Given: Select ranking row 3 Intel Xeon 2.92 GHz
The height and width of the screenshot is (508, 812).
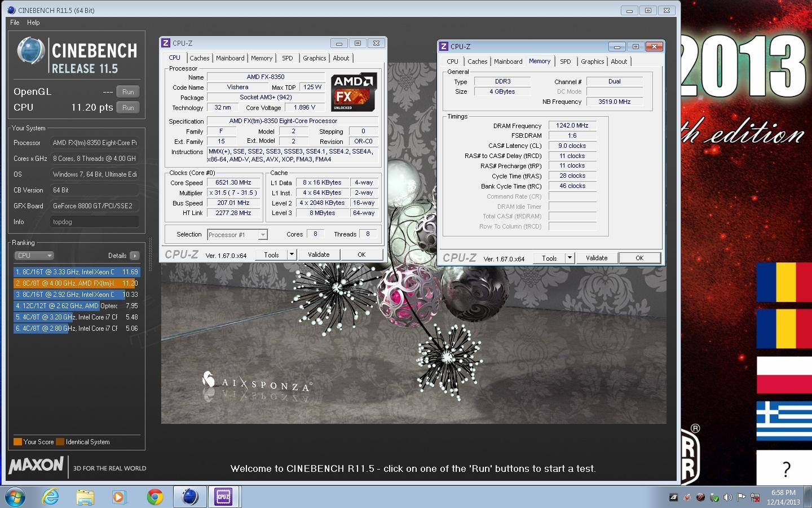Looking at the screenshot, I should [x=76, y=295].
